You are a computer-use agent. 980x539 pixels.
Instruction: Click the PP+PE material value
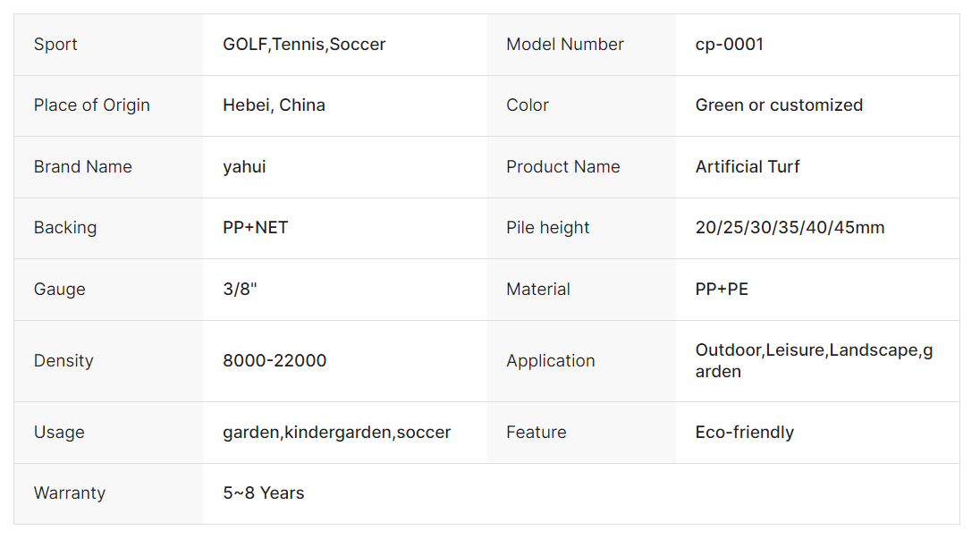pos(722,290)
